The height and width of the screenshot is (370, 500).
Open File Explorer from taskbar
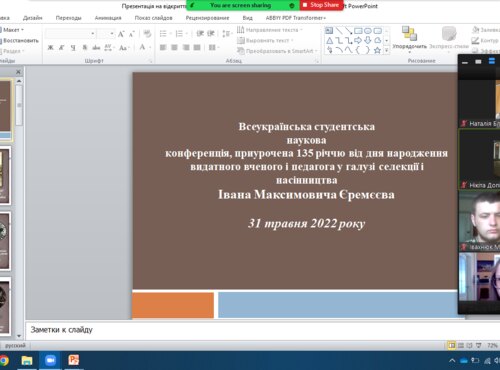point(27,360)
